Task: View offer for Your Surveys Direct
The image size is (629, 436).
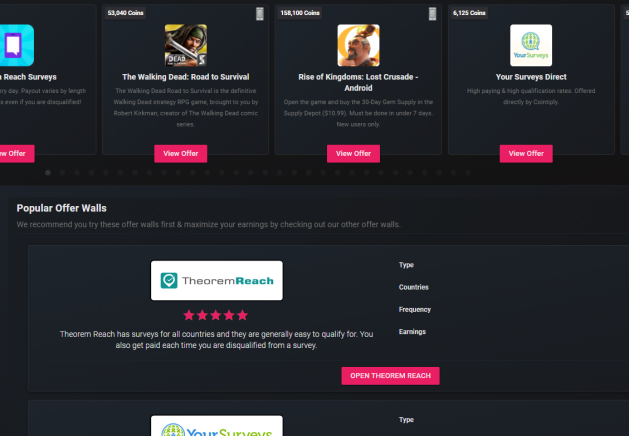Action: pyautogui.click(x=526, y=154)
